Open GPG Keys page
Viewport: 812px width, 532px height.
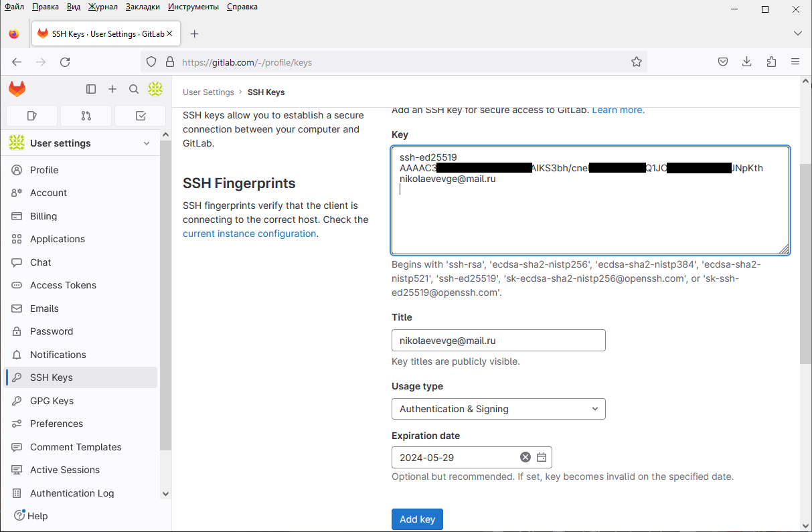tap(81, 401)
